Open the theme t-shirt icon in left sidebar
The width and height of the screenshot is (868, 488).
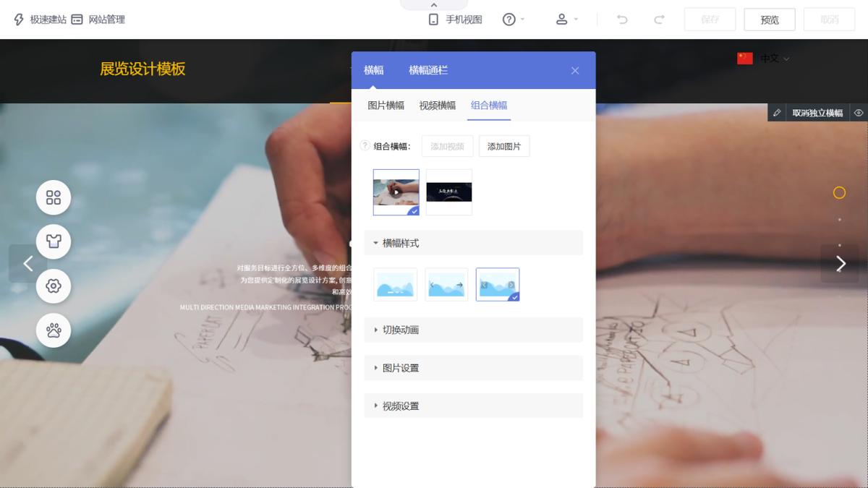coord(54,241)
